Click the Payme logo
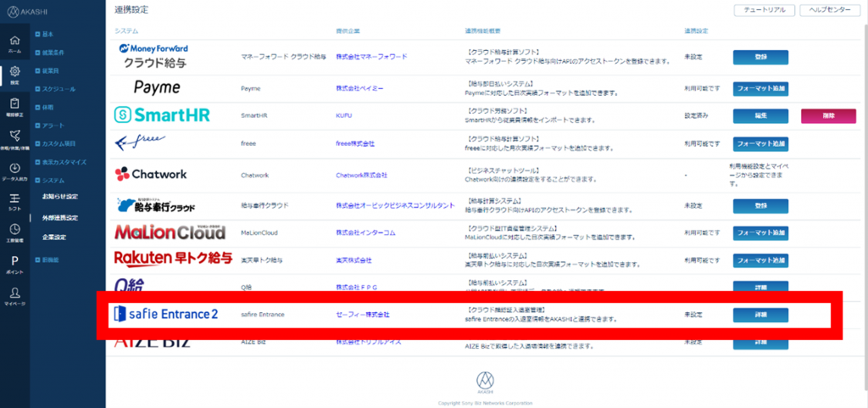The image size is (868, 408). pyautogui.click(x=157, y=88)
